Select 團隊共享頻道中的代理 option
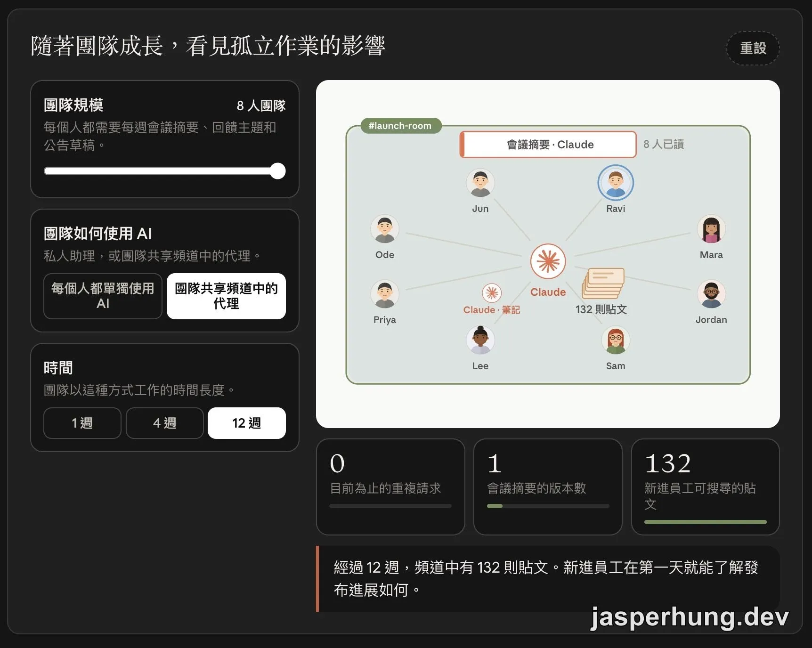The image size is (812, 648). click(x=226, y=296)
